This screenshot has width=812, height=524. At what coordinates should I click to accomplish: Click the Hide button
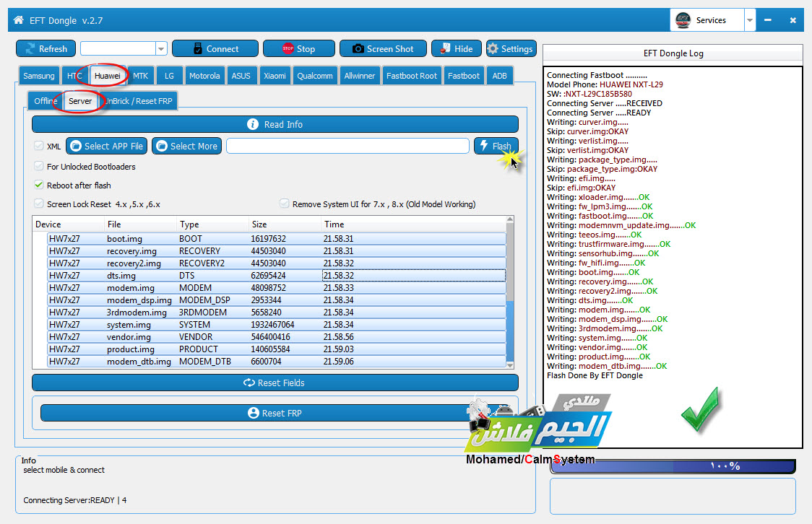[x=457, y=48]
